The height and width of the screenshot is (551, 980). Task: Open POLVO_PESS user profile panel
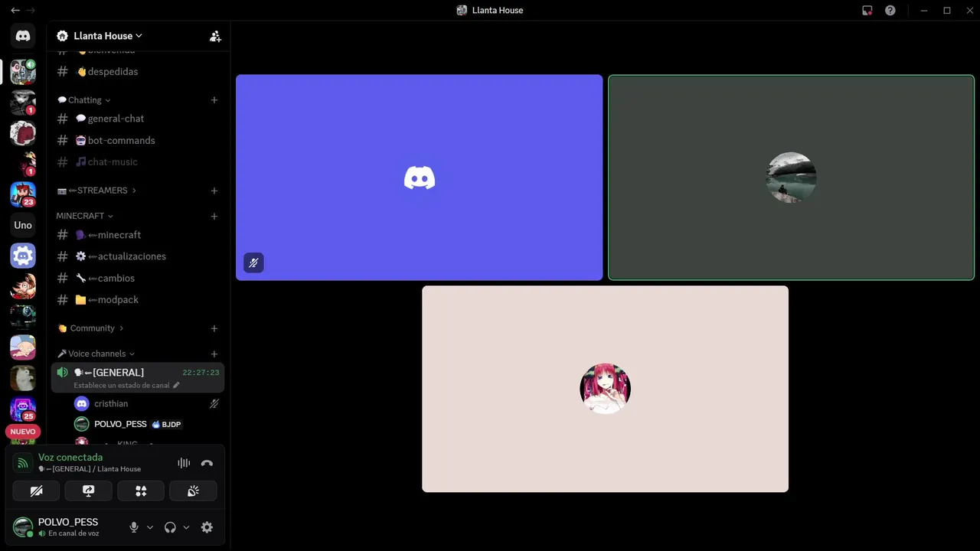coord(67,527)
